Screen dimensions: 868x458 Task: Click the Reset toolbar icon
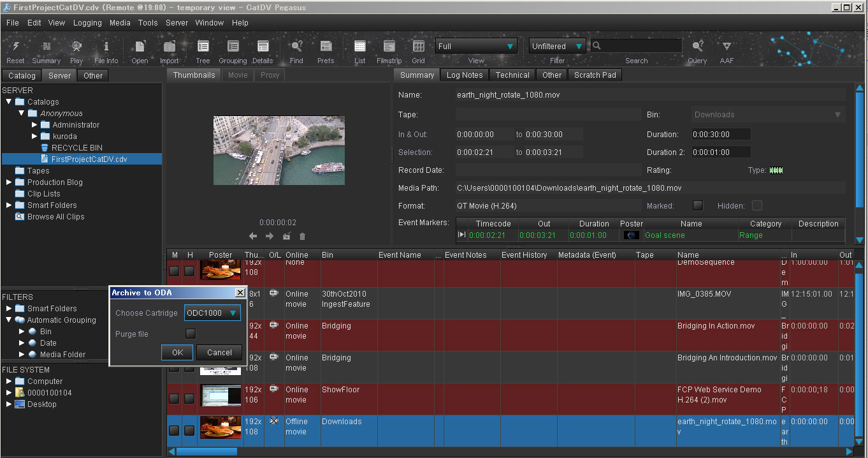[15, 47]
